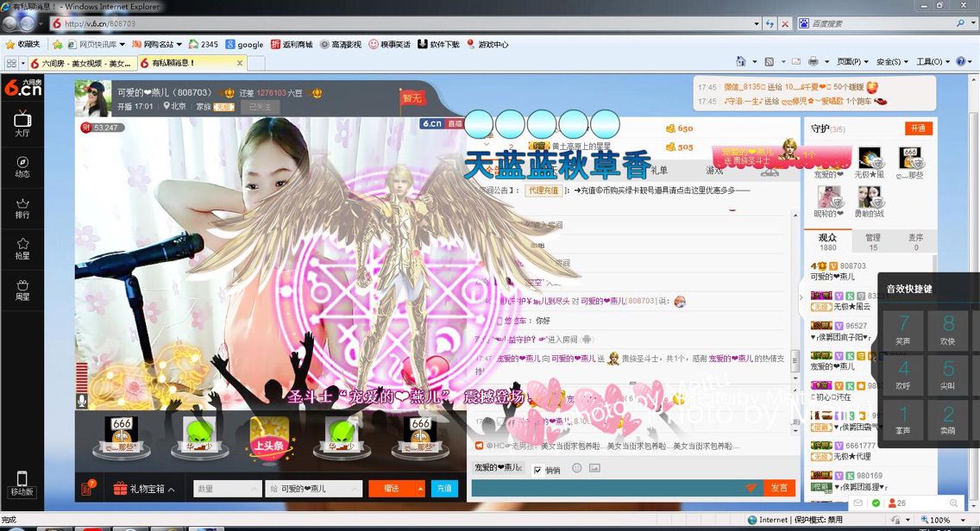Open the 动态 feed icon in the sidebar
The height and width of the screenshot is (531, 980).
(x=22, y=166)
